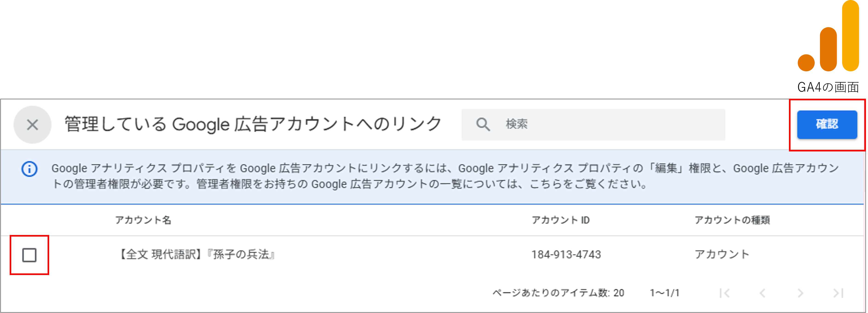Sort by アカウント名 column header
Image resolution: width=868 pixels, height=313 pixels.
point(143,220)
